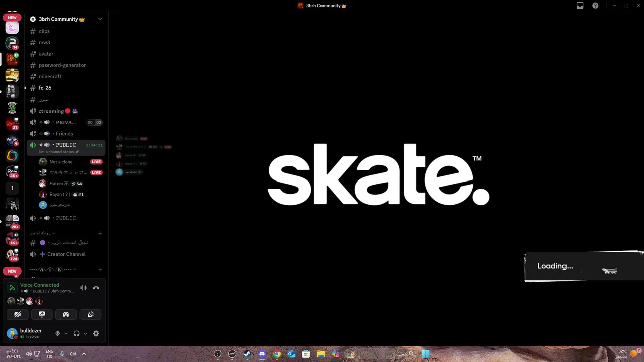Open the Venus server icon
The width and height of the screenshot is (644, 362).
12,140
